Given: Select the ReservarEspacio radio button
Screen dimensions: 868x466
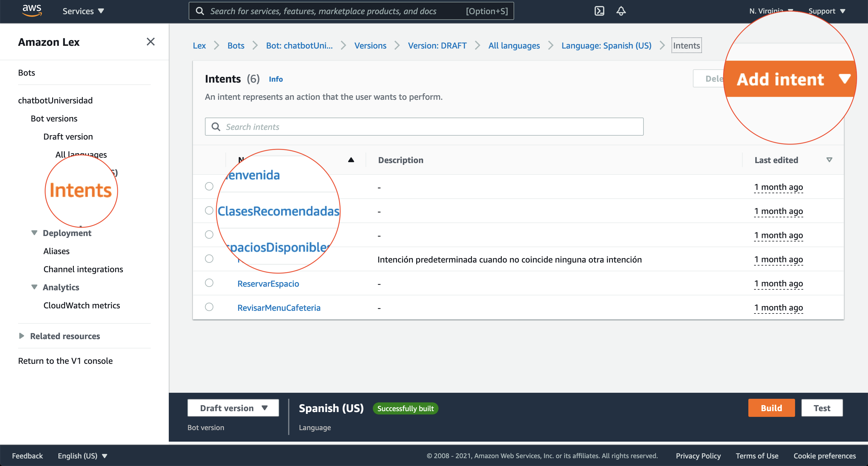Looking at the screenshot, I should tap(209, 283).
